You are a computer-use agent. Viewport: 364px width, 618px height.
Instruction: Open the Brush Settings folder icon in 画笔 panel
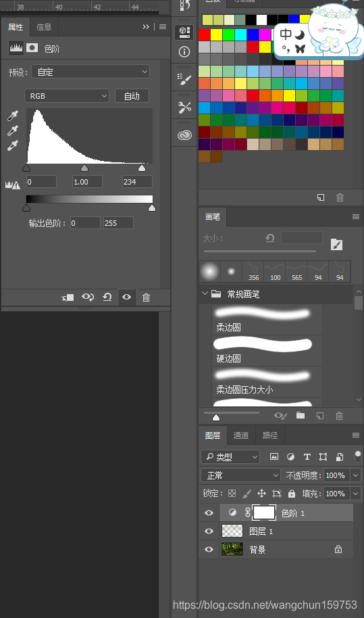(x=336, y=245)
